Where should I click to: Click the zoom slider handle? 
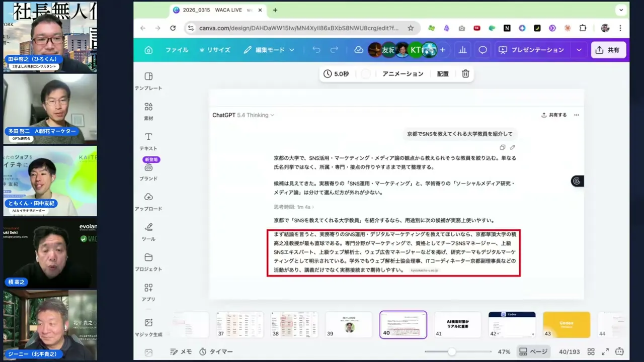452,351
